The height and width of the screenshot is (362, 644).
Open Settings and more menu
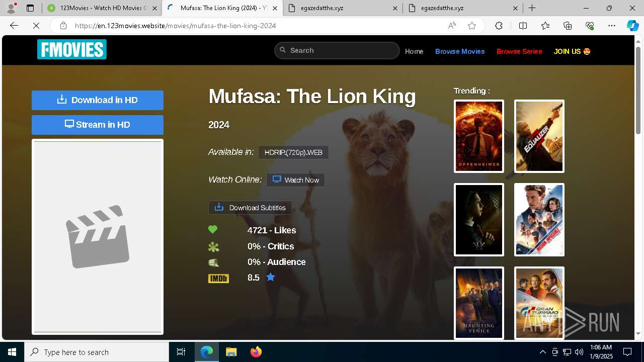(x=612, y=26)
